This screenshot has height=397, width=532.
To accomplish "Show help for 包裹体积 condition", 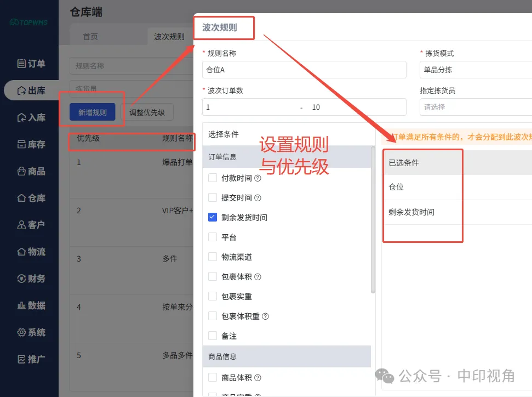I will 258,277.
